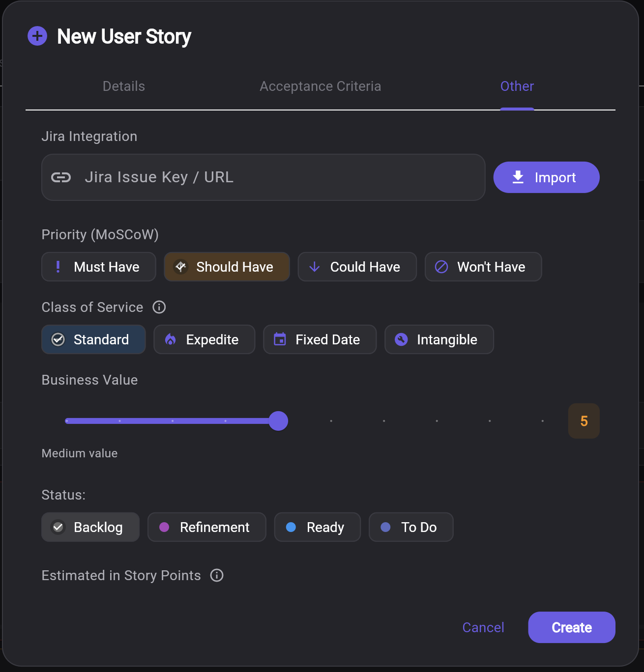644x672 pixels.
Task: Click the Business Value slider handle
Action: (x=278, y=421)
